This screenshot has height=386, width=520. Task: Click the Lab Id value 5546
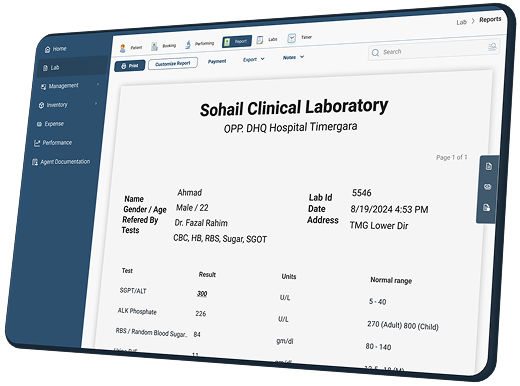point(362,193)
